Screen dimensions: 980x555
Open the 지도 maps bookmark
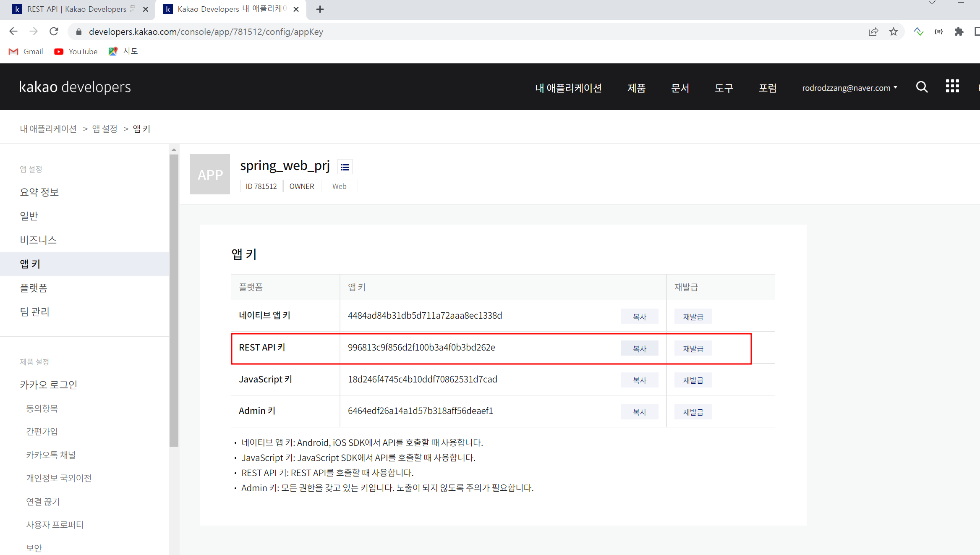[123, 51]
